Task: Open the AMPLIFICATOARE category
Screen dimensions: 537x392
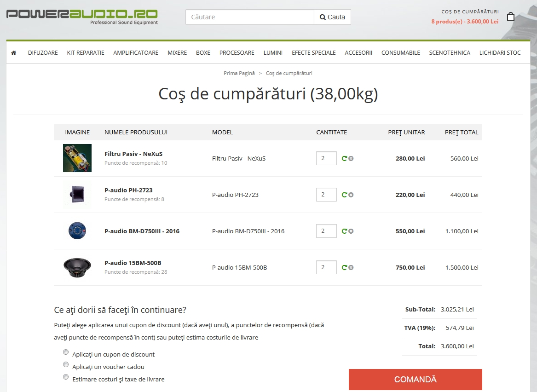Action: click(136, 53)
